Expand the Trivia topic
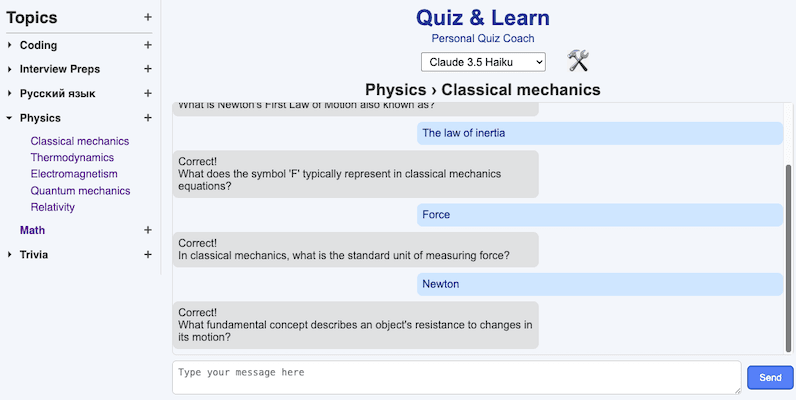This screenshot has height=400, width=796. [x=10, y=255]
